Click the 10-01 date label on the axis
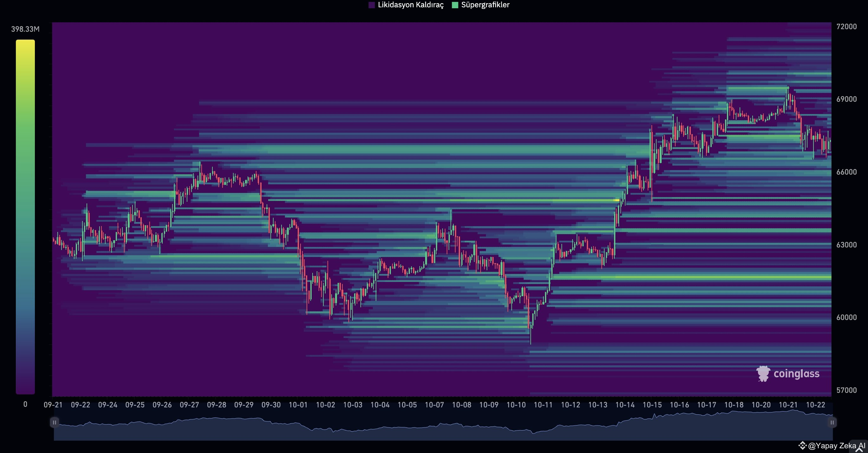The image size is (868, 453). (x=298, y=405)
